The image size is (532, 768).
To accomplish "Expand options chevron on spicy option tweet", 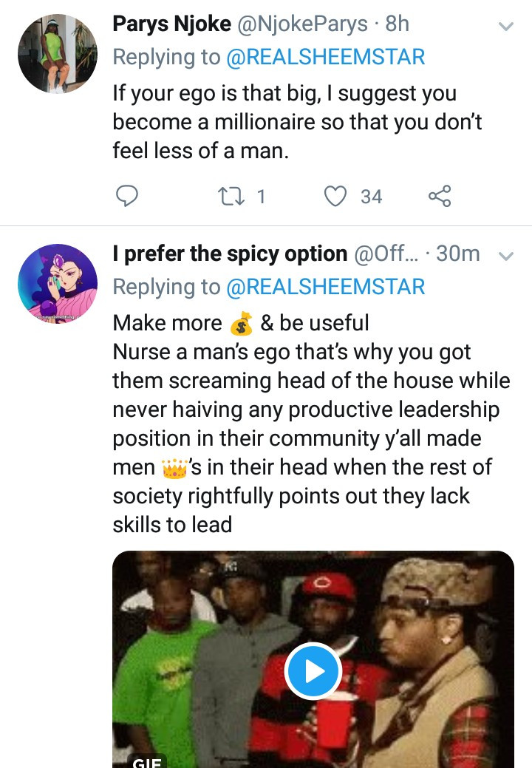I will coord(505,256).
